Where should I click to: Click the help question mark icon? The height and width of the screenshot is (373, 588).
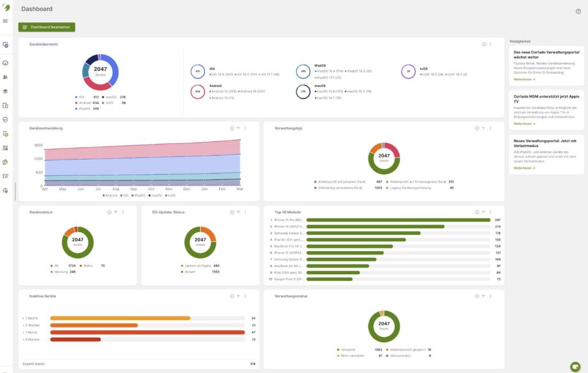tap(578, 11)
